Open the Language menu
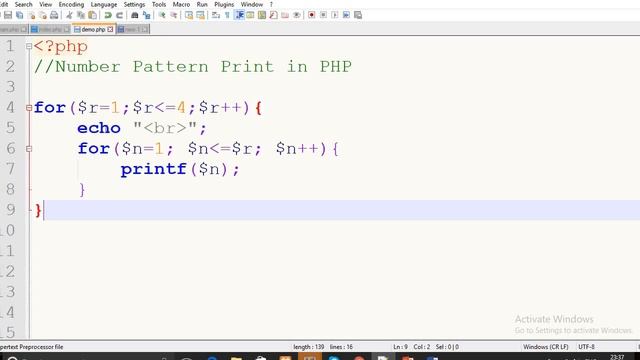The image size is (640, 360). (104, 4)
